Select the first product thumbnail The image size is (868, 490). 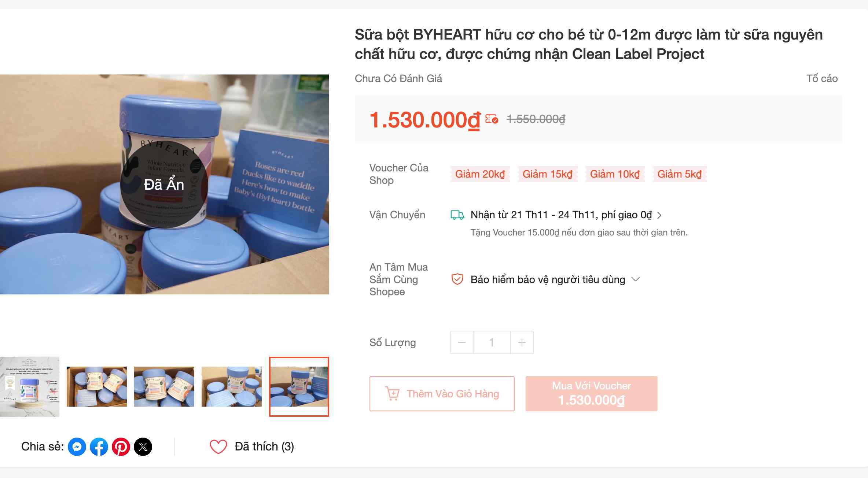click(x=30, y=387)
